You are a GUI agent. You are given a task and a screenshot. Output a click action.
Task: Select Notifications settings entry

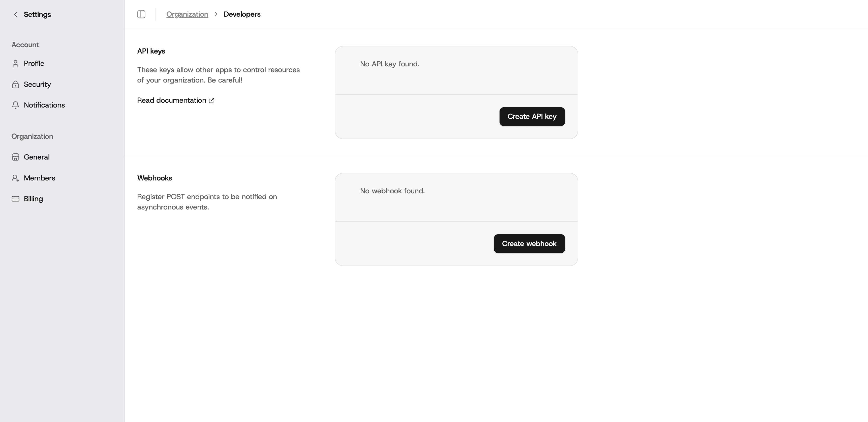[44, 105]
